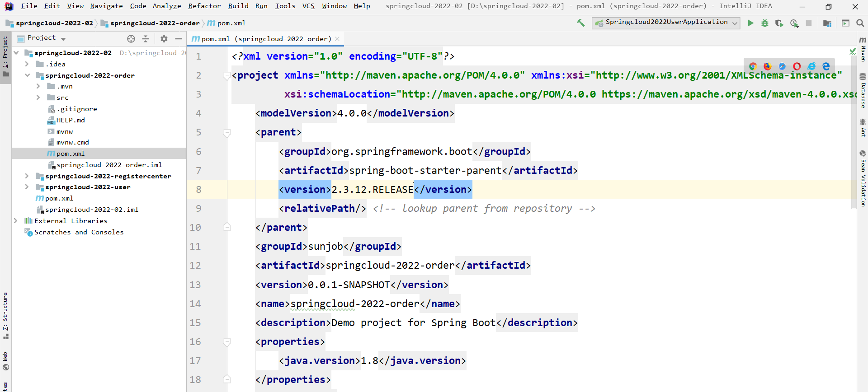868x392 pixels.
Task: Click the inspection checkmark status icon in editor
Action: (853, 51)
